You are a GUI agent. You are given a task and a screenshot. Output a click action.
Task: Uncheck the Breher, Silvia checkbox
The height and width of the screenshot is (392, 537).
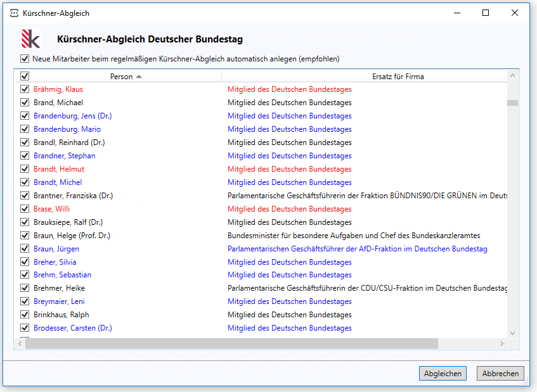pos(25,262)
